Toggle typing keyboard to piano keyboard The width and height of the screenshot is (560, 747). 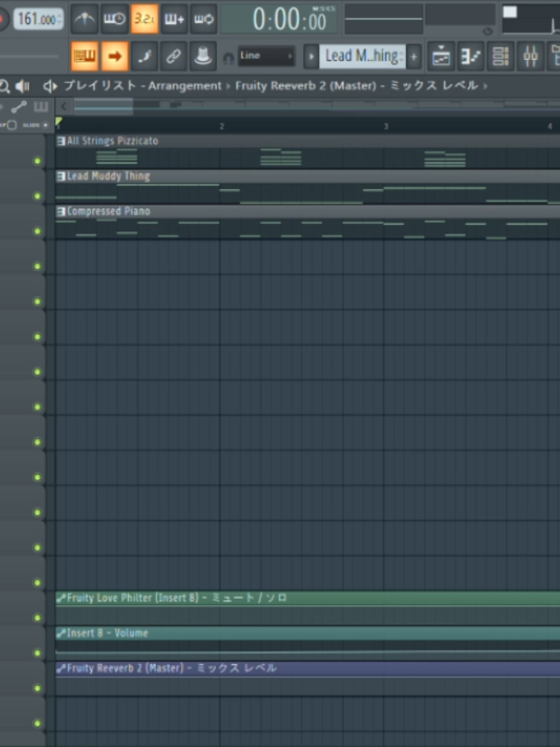coord(85,56)
